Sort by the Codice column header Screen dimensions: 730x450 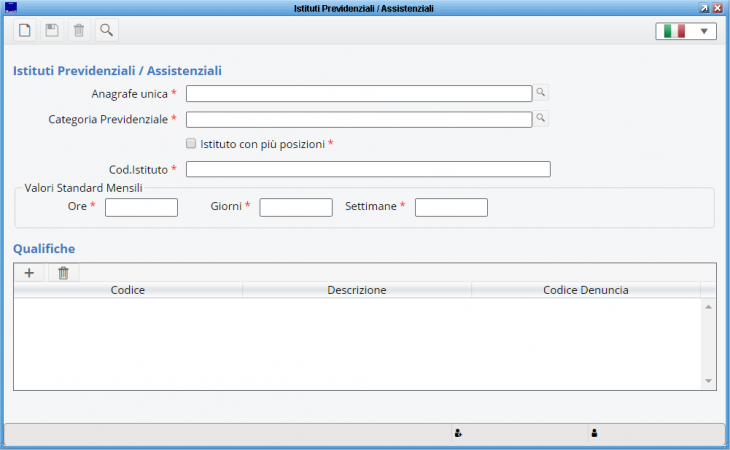click(x=128, y=290)
